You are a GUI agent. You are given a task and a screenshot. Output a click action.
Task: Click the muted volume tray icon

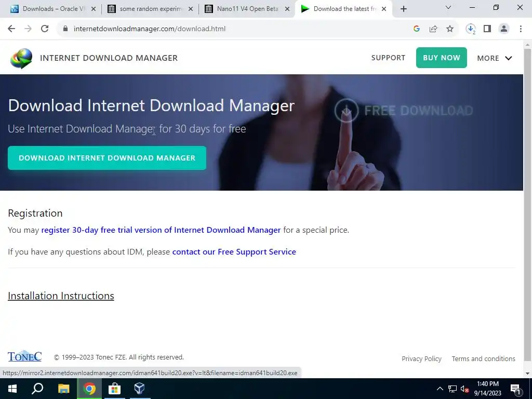point(465,389)
